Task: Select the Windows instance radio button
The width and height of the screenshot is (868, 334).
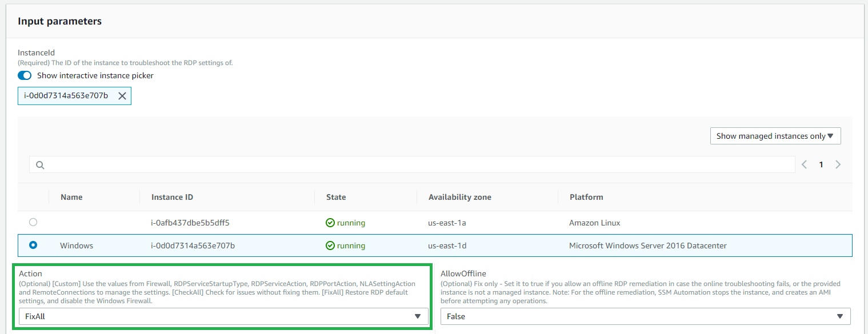Action: tap(33, 245)
